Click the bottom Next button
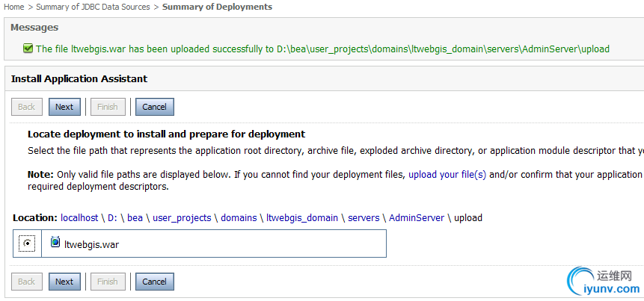The image size is (644, 301). (x=64, y=282)
